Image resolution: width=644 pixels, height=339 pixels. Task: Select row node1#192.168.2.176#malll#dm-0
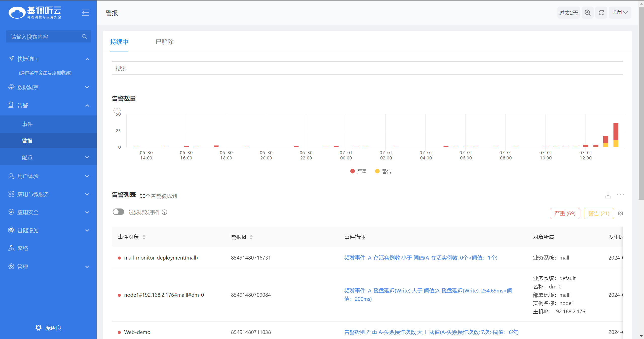coord(367,295)
